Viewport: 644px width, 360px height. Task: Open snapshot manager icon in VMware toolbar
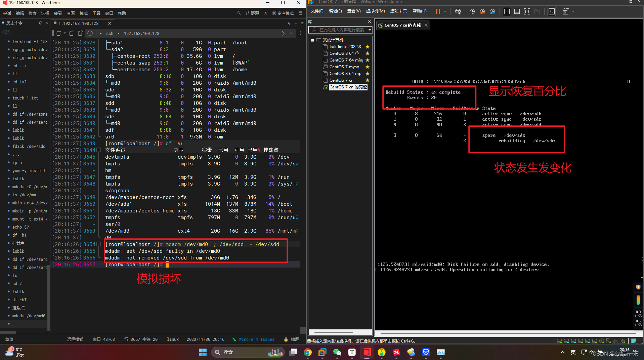point(492,11)
